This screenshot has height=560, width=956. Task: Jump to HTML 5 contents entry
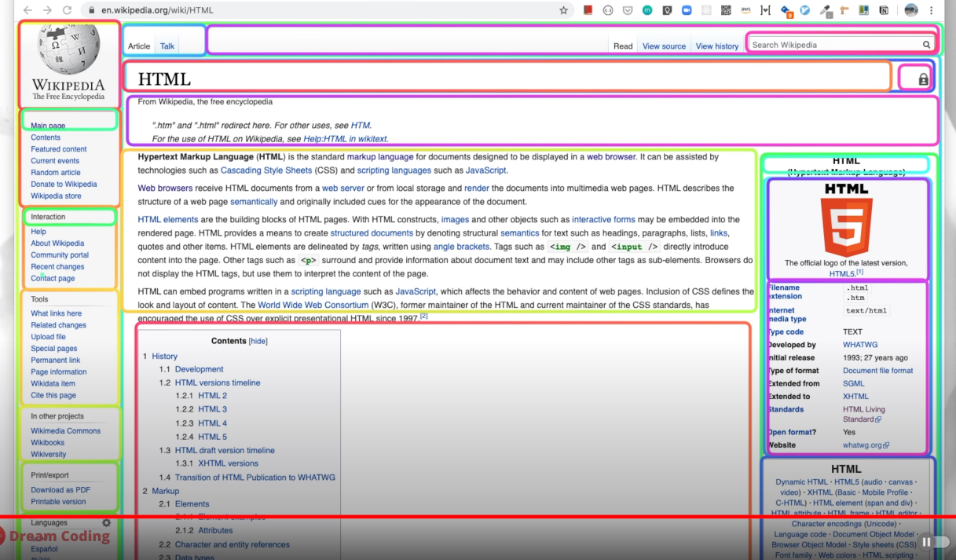(x=213, y=437)
